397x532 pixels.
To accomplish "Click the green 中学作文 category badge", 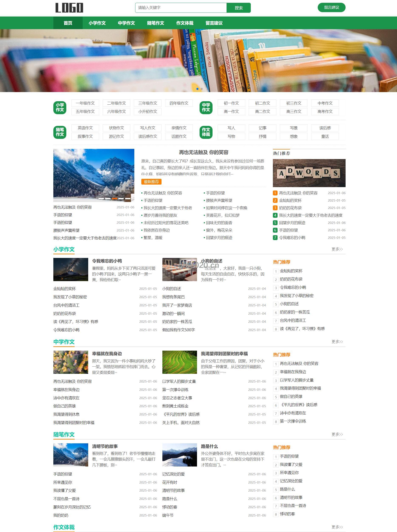I will (206, 107).
